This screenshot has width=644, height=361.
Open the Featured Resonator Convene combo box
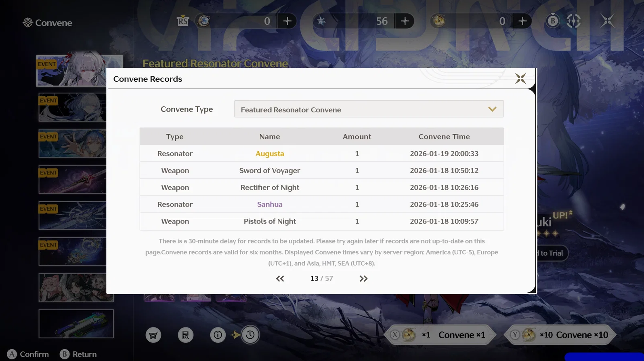click(x=369, y=109)
